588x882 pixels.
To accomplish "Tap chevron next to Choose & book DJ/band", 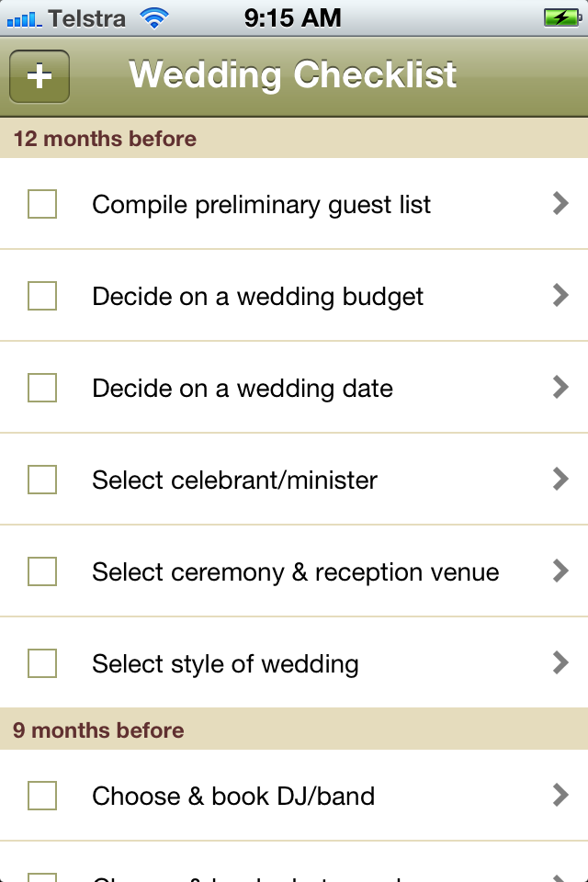I will pyautogui.click(x=560, y=796).
